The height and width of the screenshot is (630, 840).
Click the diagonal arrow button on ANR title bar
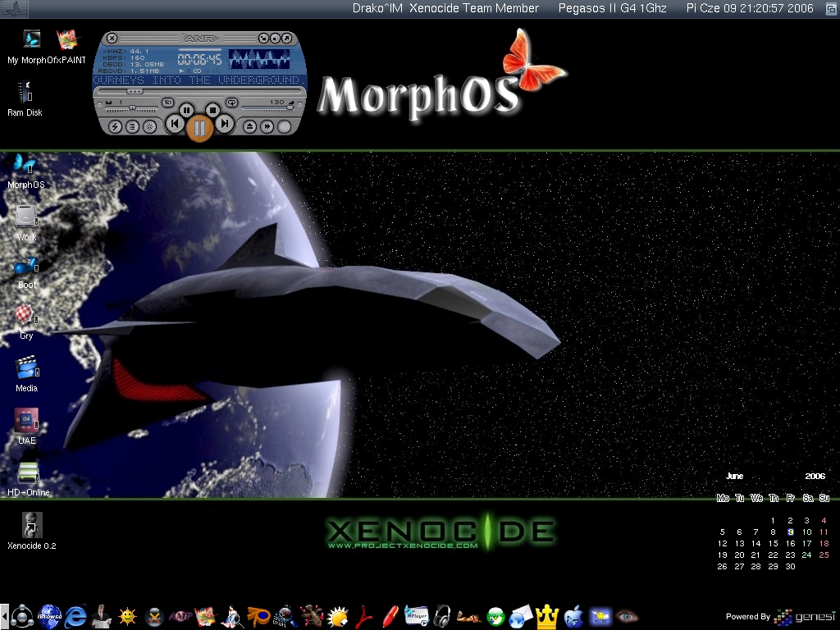[286, 38]
